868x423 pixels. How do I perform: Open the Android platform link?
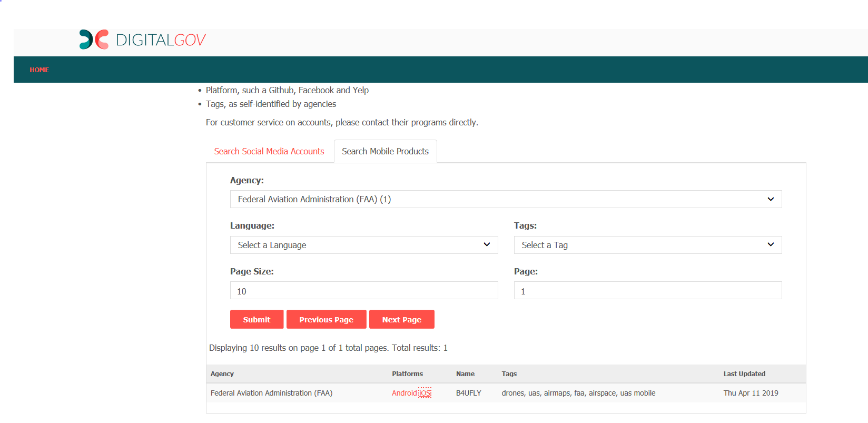404,393
